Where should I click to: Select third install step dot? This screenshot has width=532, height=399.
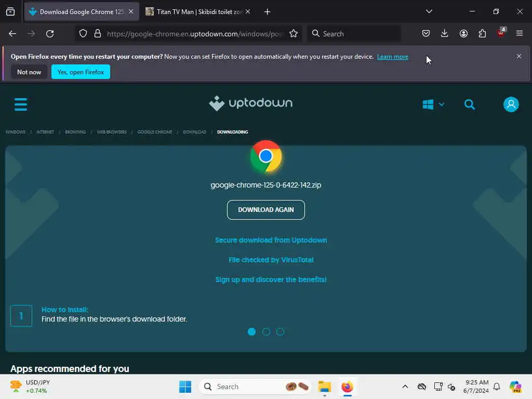(280, 331)
